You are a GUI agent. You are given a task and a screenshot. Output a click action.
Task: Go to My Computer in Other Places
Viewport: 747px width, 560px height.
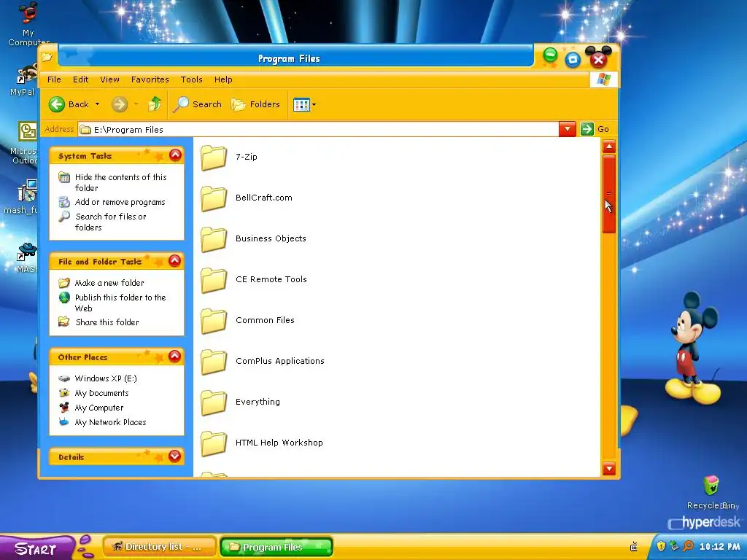pyautogui.click(x=91, y=408)
